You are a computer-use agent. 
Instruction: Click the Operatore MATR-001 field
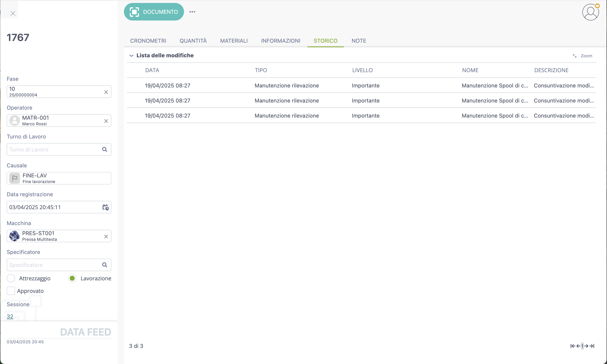coord(59,120)
